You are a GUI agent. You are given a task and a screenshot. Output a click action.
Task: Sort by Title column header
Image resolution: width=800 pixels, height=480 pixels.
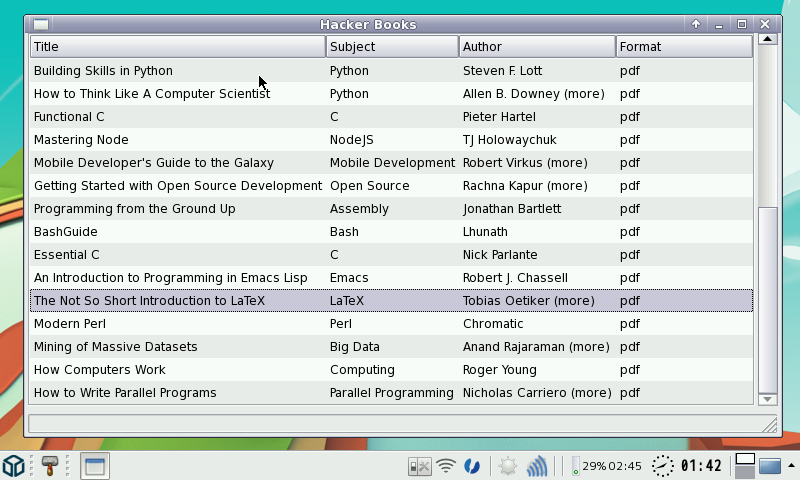178,47
